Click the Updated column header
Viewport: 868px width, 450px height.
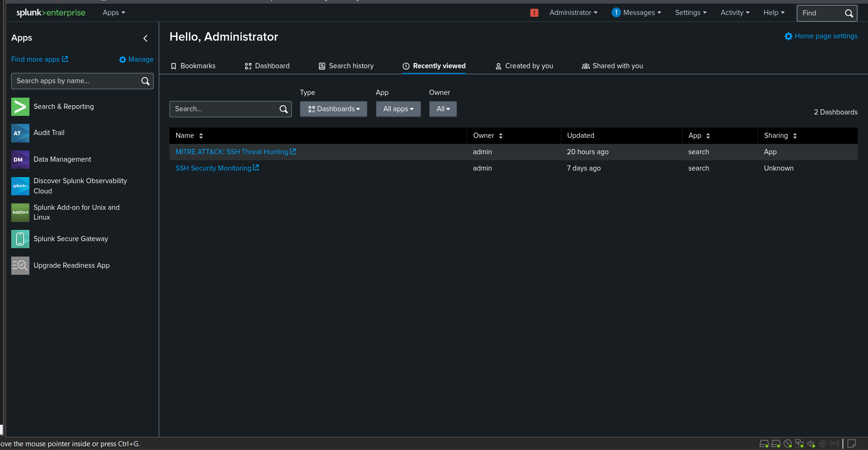(x=580, y=136)
